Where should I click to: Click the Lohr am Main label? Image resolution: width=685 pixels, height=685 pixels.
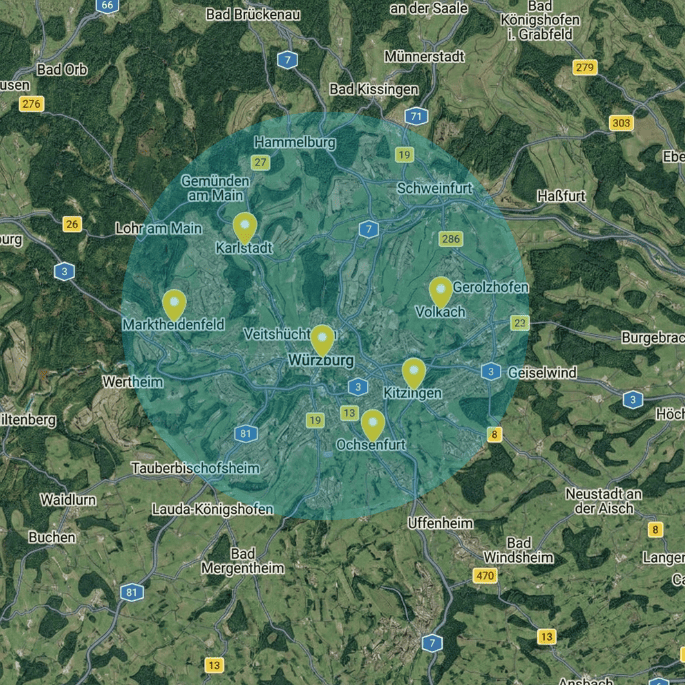(x=159, y=228)
